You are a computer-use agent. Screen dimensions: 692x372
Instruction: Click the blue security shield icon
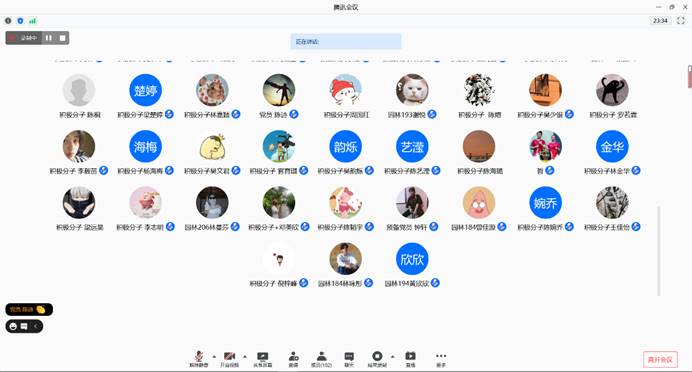coord(20,21)
